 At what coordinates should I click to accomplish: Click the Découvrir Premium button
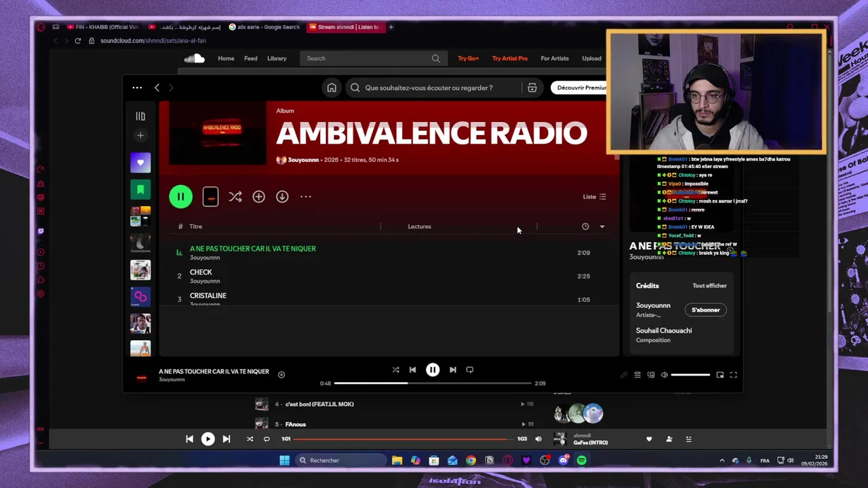[581, 87]
